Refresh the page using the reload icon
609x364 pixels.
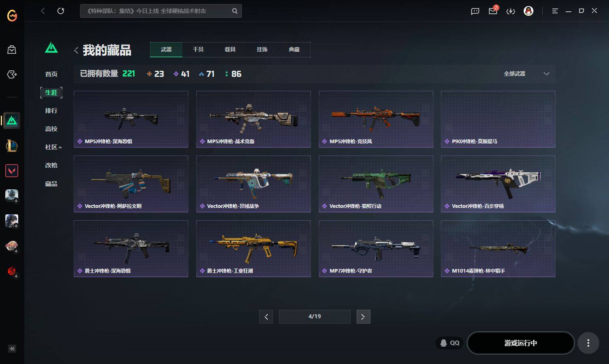61,11
